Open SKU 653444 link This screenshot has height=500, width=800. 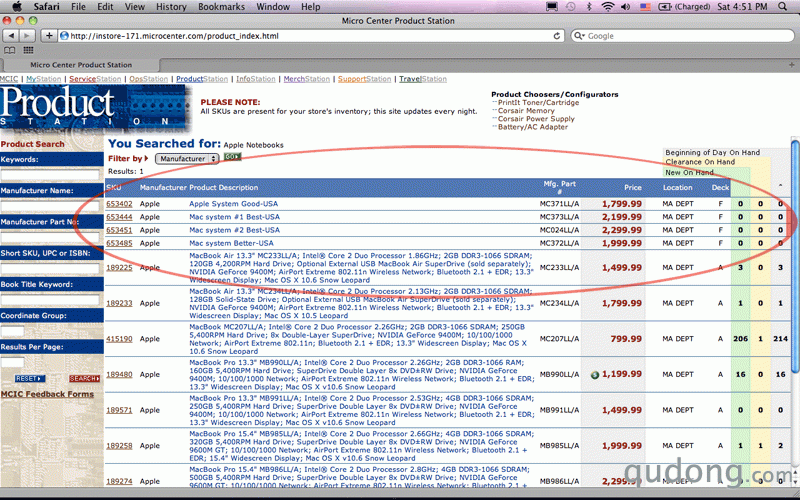point(119,217)
